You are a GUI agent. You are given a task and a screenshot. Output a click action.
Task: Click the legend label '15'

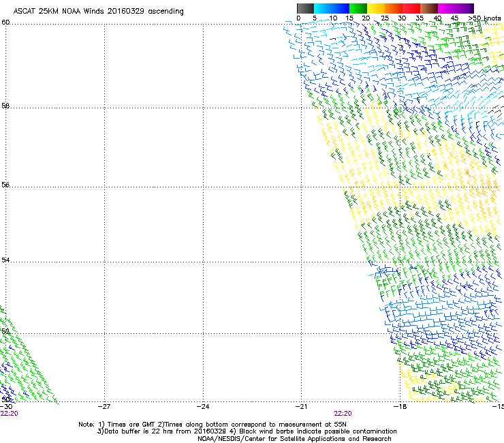(349, 18)
